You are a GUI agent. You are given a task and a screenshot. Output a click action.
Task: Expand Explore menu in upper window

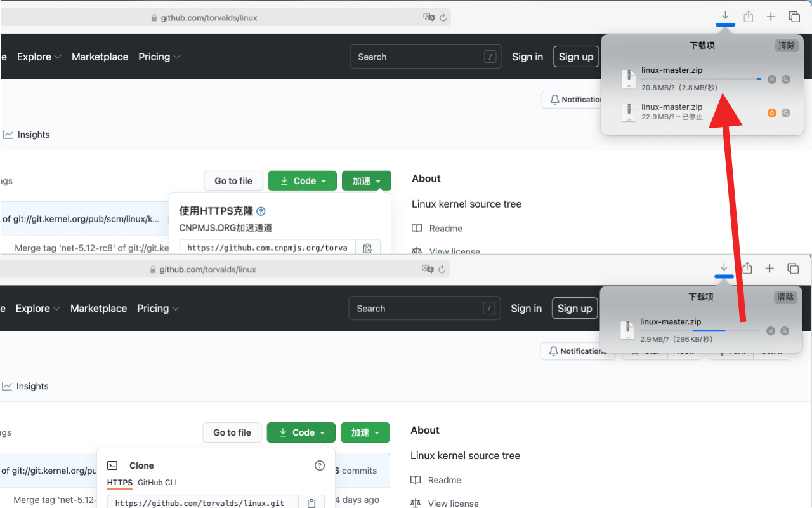click(39, 57)
